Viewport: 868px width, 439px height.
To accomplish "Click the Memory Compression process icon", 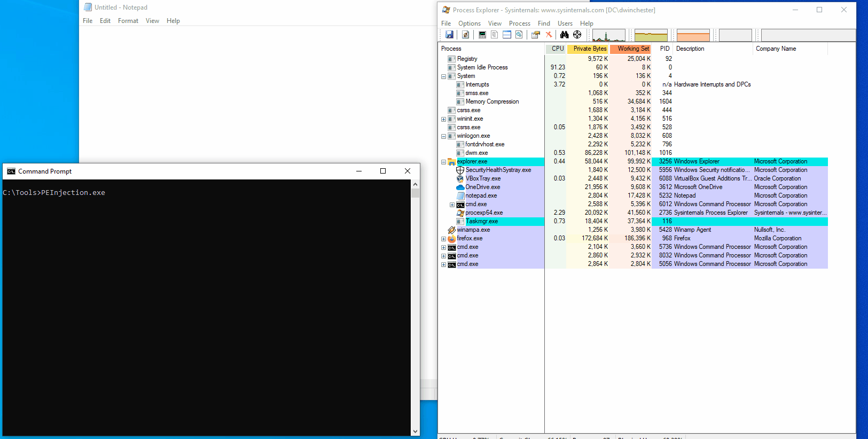I will coord(460,101).
